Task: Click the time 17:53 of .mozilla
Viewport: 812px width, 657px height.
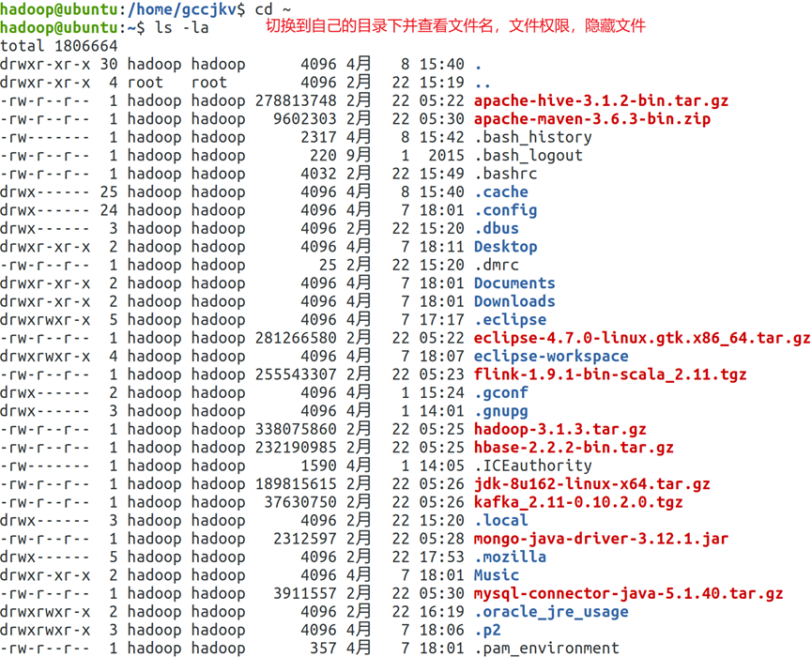Action: point(442,558)
